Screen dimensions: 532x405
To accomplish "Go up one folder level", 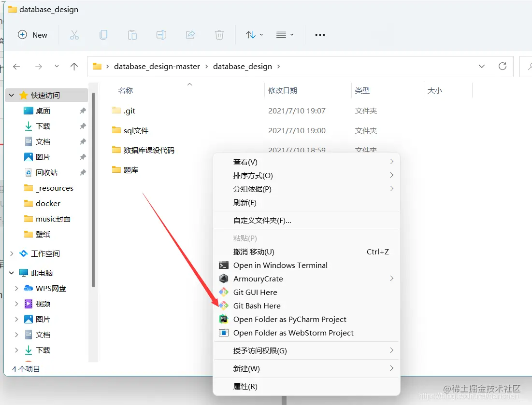I will (74, 67).
